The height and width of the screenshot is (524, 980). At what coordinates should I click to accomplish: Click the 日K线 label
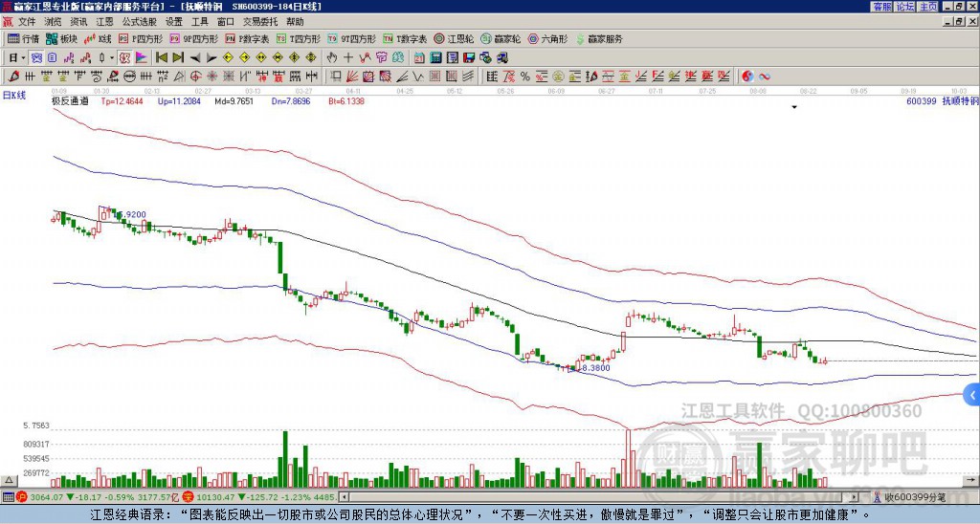point(13,96)
